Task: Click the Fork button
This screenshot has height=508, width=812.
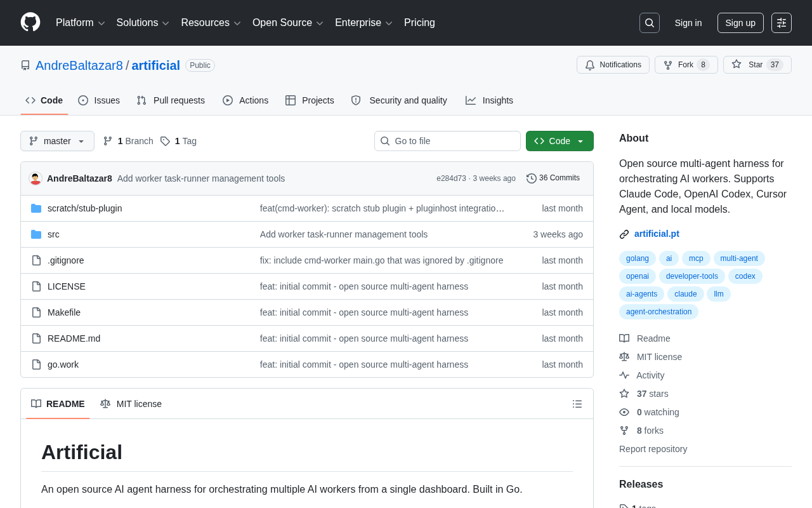Action: (x=686, y=65)
